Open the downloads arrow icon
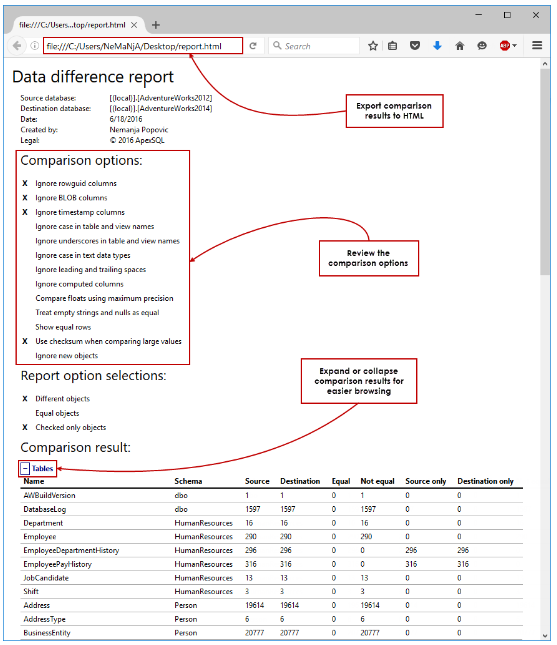The width and height of the screenshot is (557, 645). pos(437,46)
